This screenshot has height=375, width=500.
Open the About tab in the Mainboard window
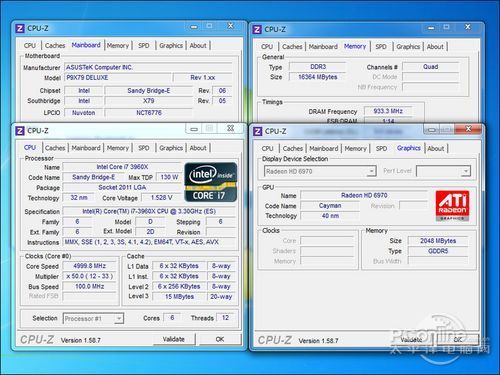coord(198,45)
